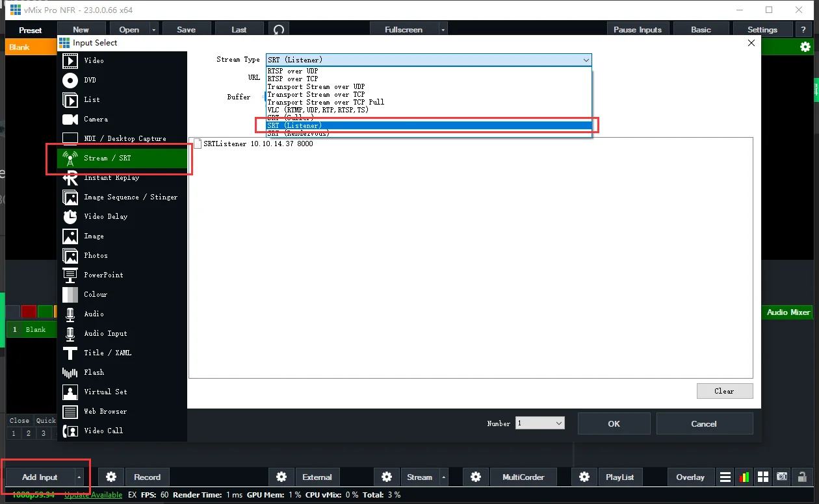Open the Number dropdown

[x=540, y=423]
